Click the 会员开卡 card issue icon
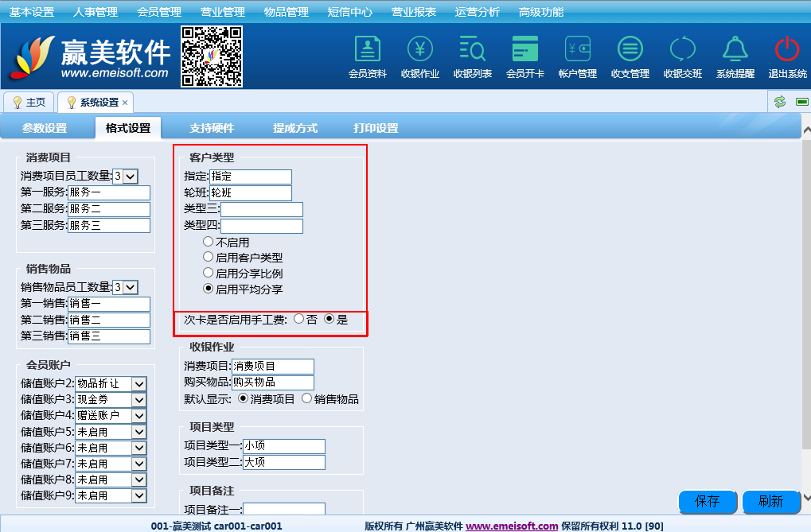This screenshot has height=532, width=811. point(525,49)
